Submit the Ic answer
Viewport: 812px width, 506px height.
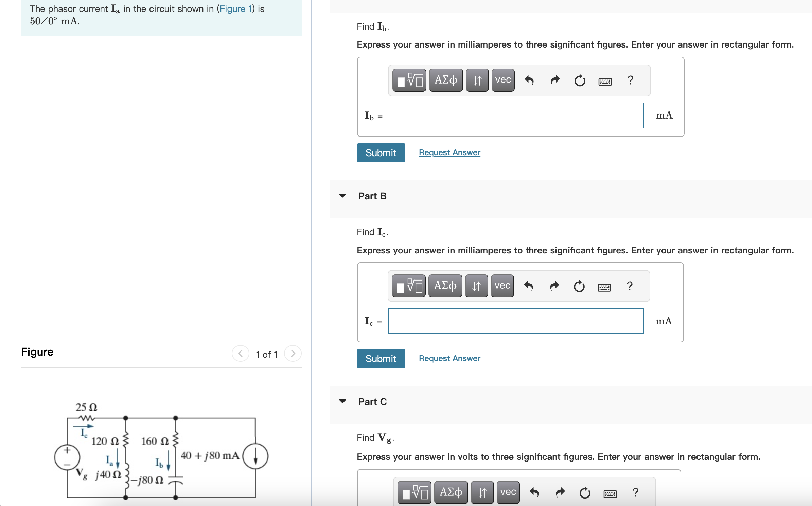pyautogui.click(x=381, y=358)
